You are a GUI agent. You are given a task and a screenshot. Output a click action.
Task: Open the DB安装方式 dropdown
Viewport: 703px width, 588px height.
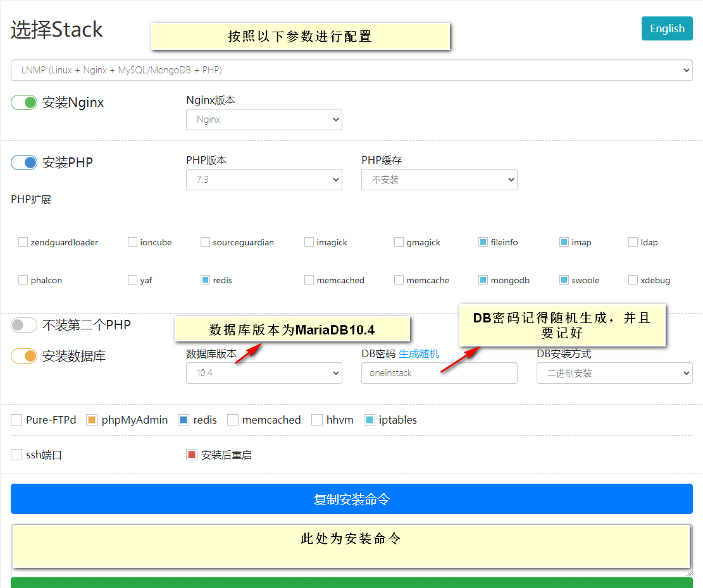click(614, 373)
